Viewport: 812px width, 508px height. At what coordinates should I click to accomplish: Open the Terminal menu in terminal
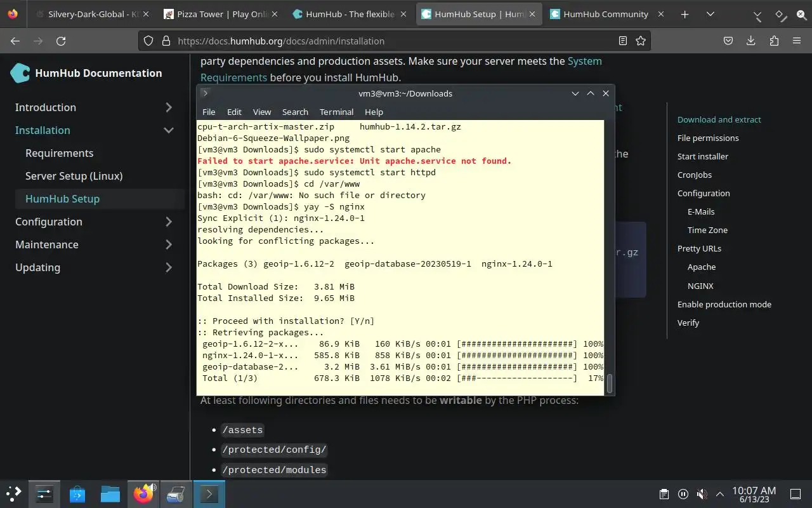tap(336, 112)
